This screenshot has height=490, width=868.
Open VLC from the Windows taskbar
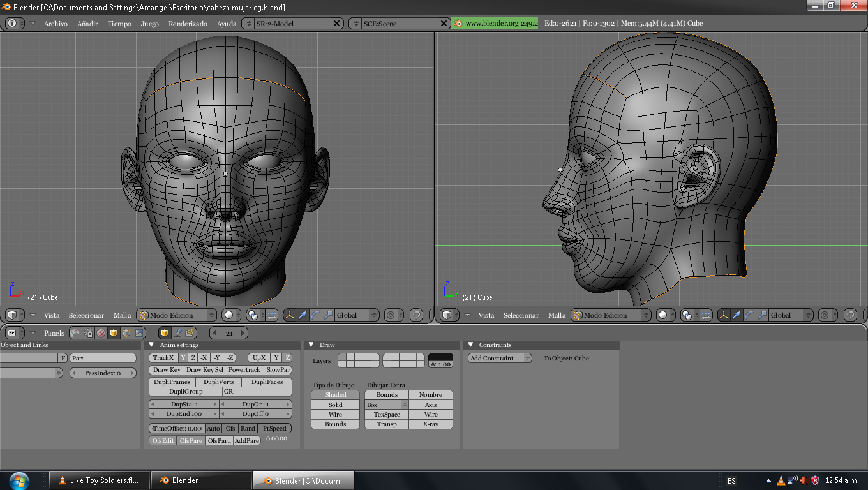click(x=100, y=480)
